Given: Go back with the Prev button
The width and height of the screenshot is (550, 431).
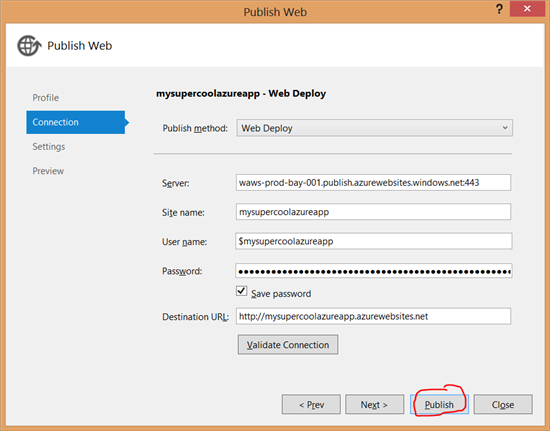Looking at the screenshot, I should pos(311,404).
